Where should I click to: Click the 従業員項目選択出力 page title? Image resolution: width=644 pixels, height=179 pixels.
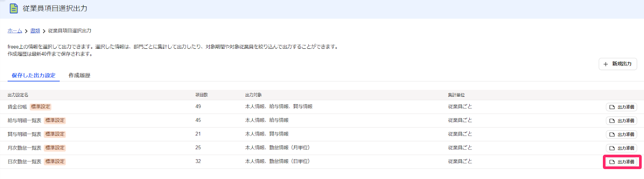point(55,8)
